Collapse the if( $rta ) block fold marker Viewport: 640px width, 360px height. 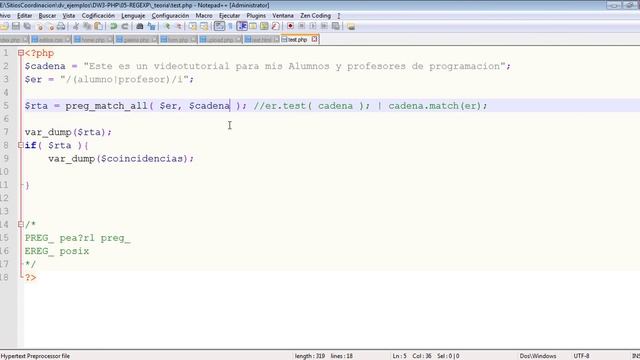pos(20,145)
